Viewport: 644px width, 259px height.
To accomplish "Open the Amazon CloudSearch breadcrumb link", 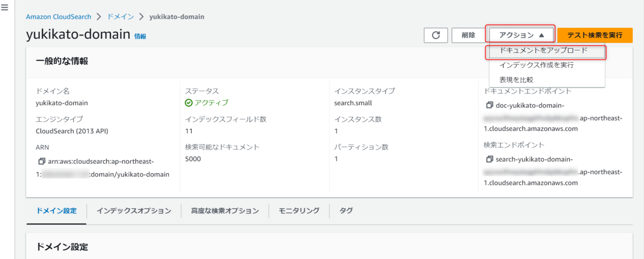I will (58, 17).
